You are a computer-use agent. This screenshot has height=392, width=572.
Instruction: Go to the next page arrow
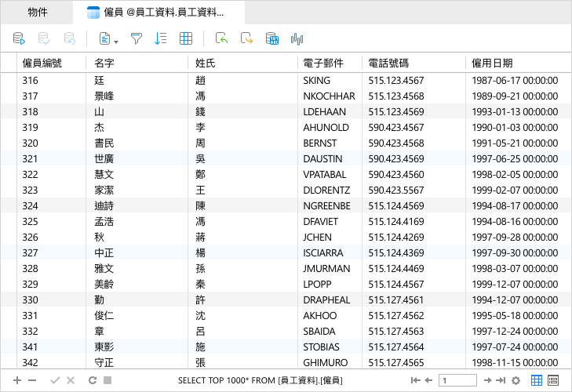(488, 380)
